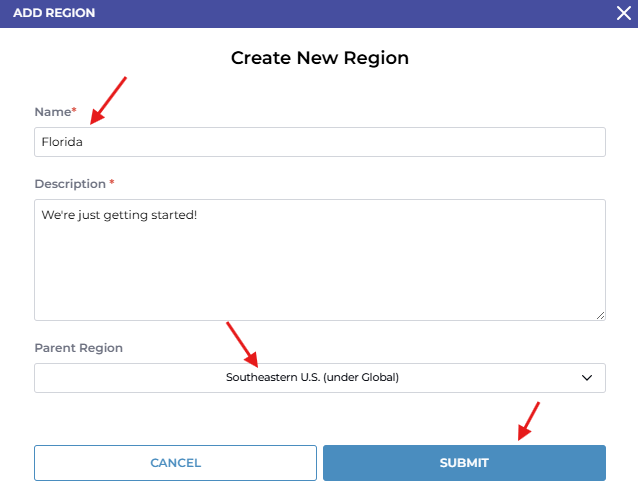
Task: Click the Create New Region heading
Action: tap(320, 58)
